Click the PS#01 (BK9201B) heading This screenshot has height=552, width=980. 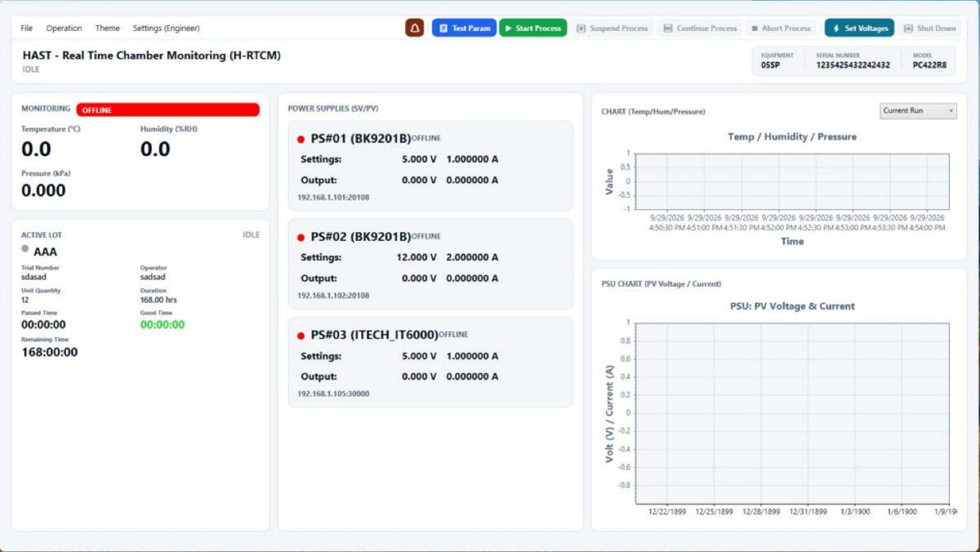[360, 139]
